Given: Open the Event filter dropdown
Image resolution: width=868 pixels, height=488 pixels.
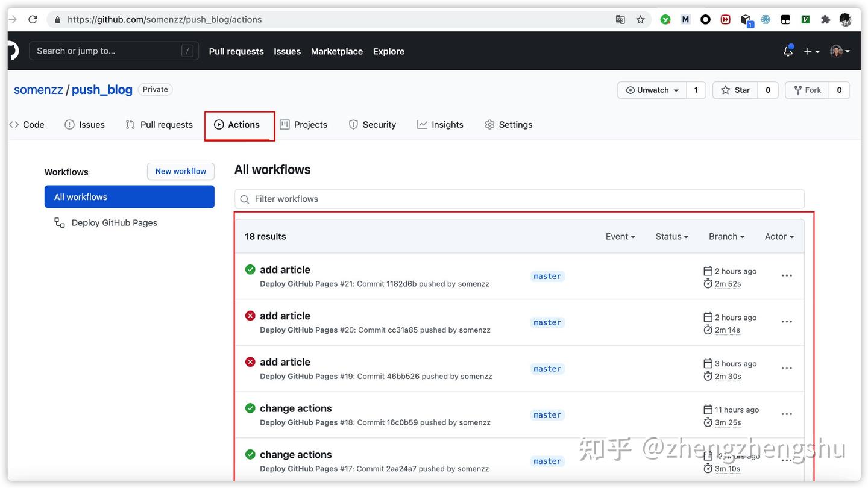Looking at the screenshot, I should (620, 236).
